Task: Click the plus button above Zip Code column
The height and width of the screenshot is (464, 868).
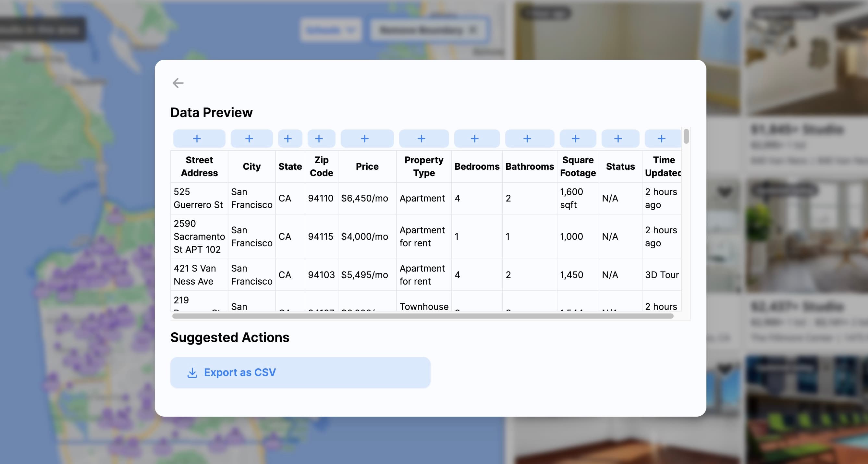Action: pyautogui.click(x=321, y=139)
